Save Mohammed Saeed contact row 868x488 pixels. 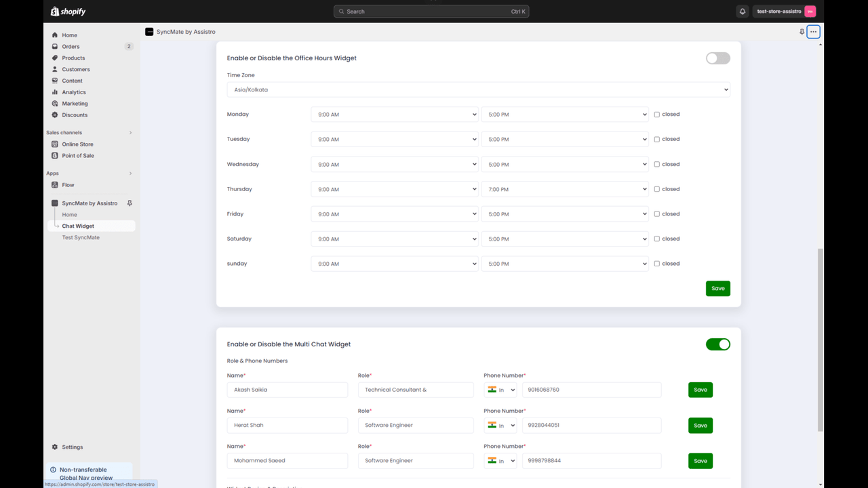coord(701,461)
